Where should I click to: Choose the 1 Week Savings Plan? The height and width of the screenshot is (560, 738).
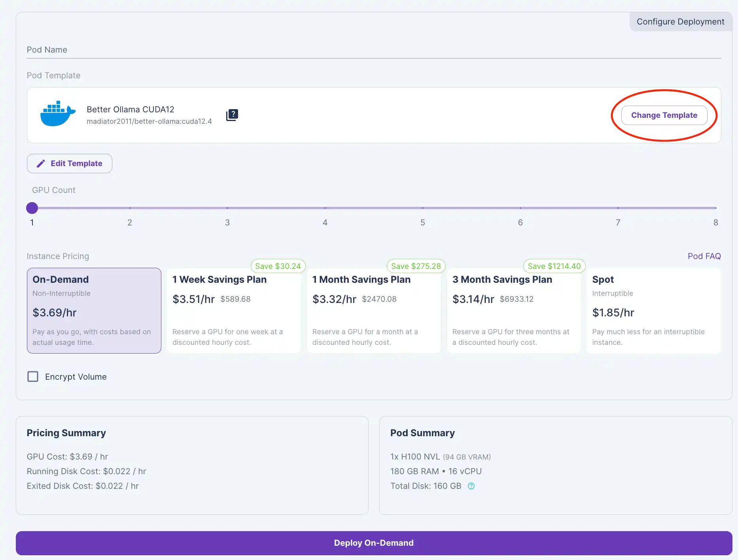(233, 310)
